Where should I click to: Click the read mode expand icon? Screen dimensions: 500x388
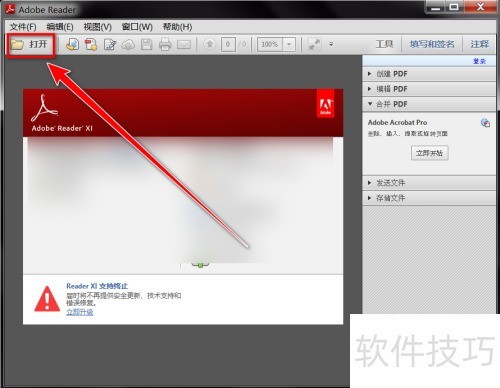314,44
